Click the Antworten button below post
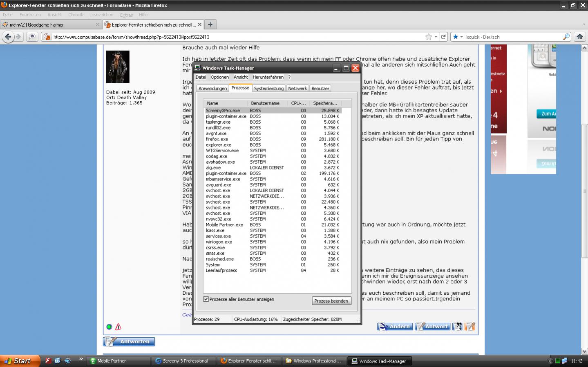Viewport: 588px width, 367px height. tap(129, 342)
